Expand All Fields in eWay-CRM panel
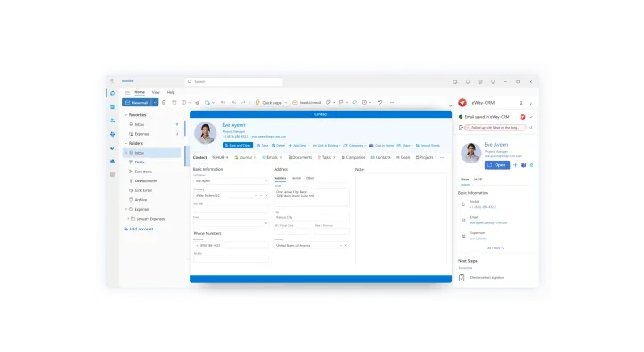The height and width of the screenshot is (352, 644). [x=496, y=248]
